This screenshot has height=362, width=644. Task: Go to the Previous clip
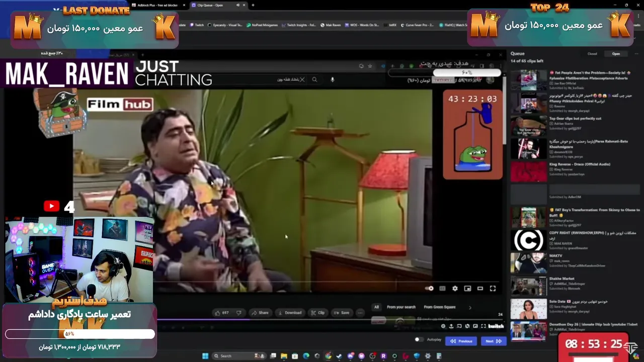pos(461,341)
